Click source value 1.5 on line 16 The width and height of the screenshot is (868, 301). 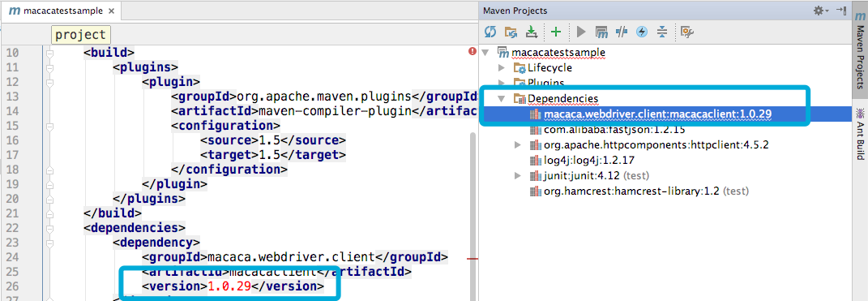[269, 140]
